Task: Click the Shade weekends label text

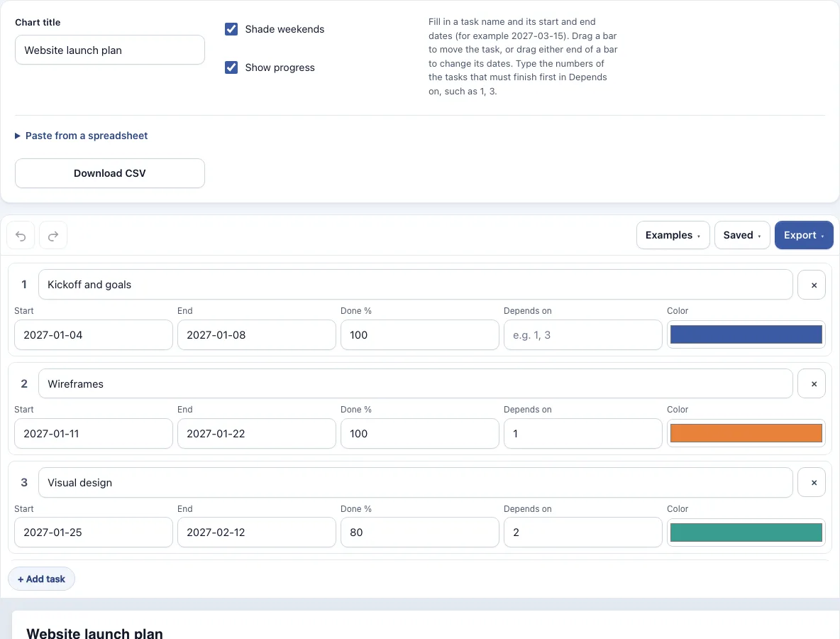Action: pos(284,29)
